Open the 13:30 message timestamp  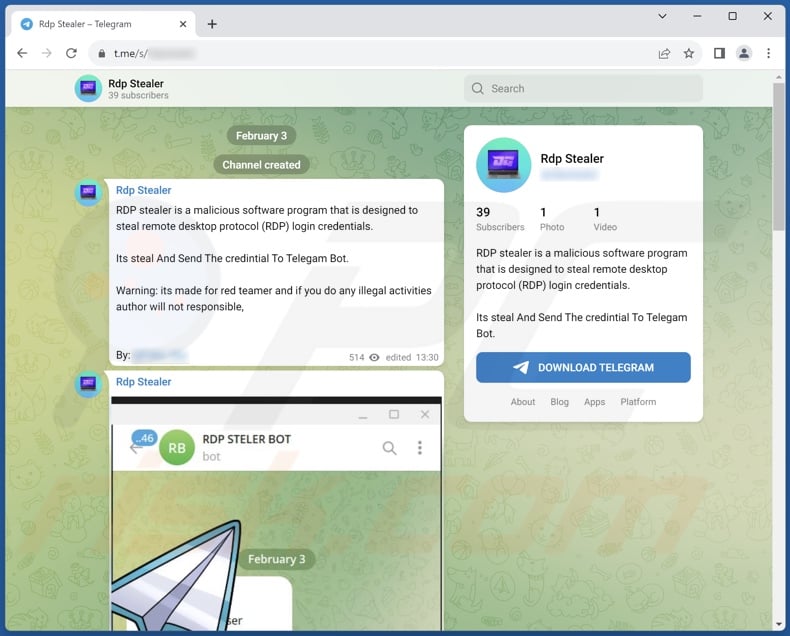click(x=427, y=357)
